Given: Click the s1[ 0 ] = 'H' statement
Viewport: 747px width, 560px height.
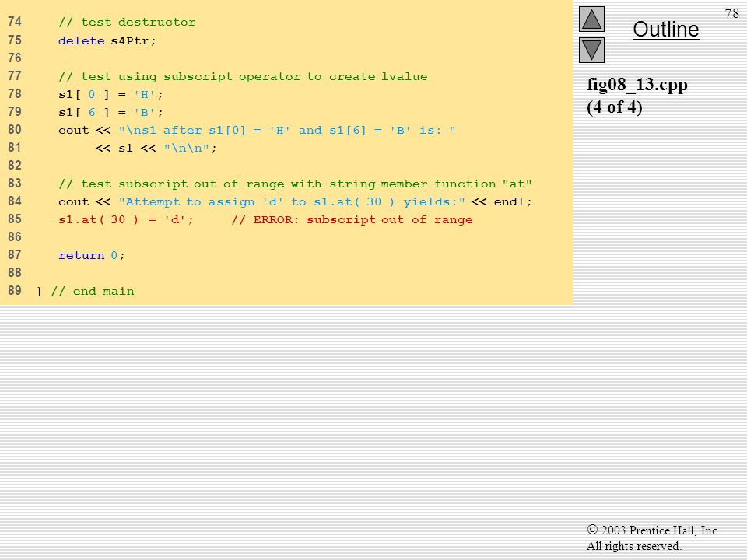Looking at the screenshot, I should (110, 94).
